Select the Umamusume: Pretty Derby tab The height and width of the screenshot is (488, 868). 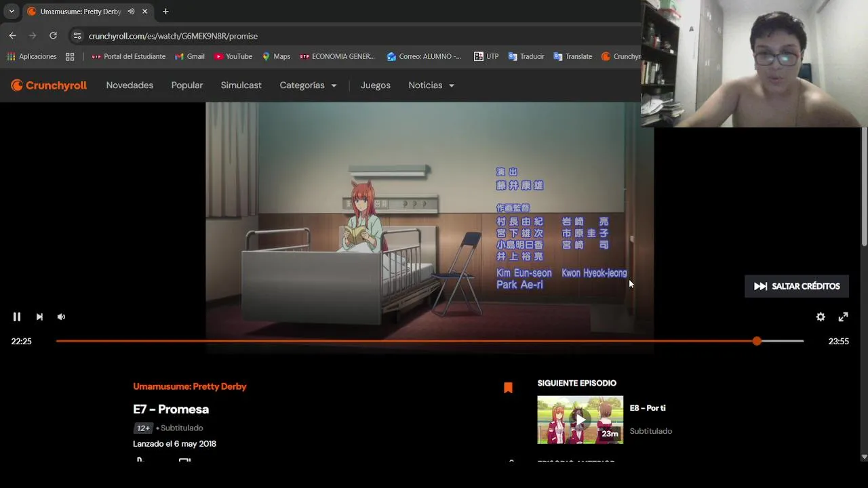87,12
